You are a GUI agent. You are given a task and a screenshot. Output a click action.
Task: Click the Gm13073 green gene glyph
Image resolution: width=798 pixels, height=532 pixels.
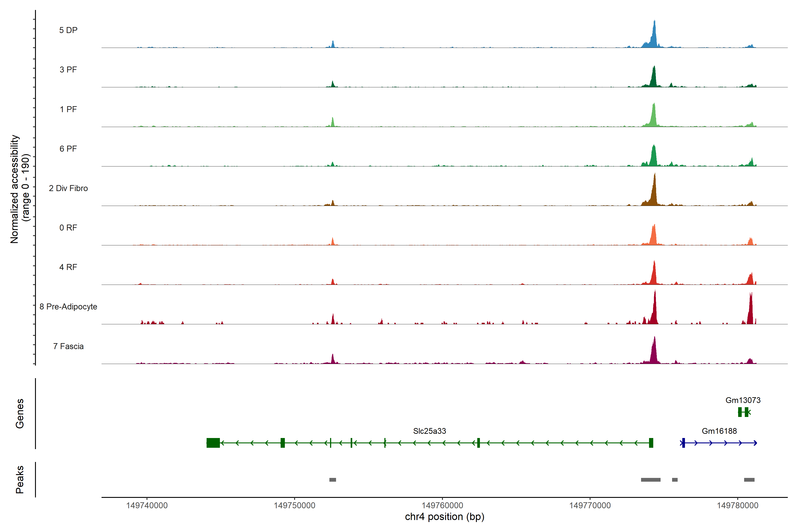(x=743, y=412)
